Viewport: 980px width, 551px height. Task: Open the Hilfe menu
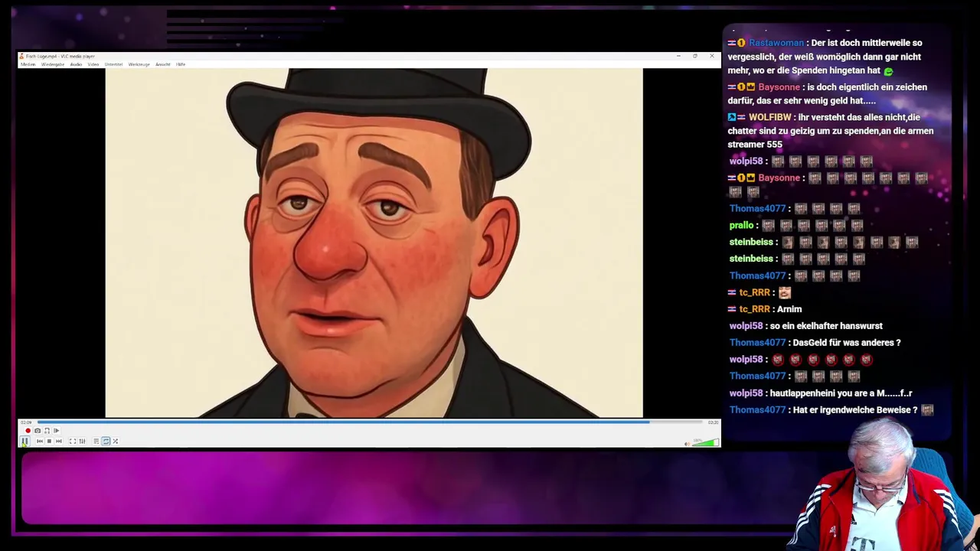(x=181, y=64)
